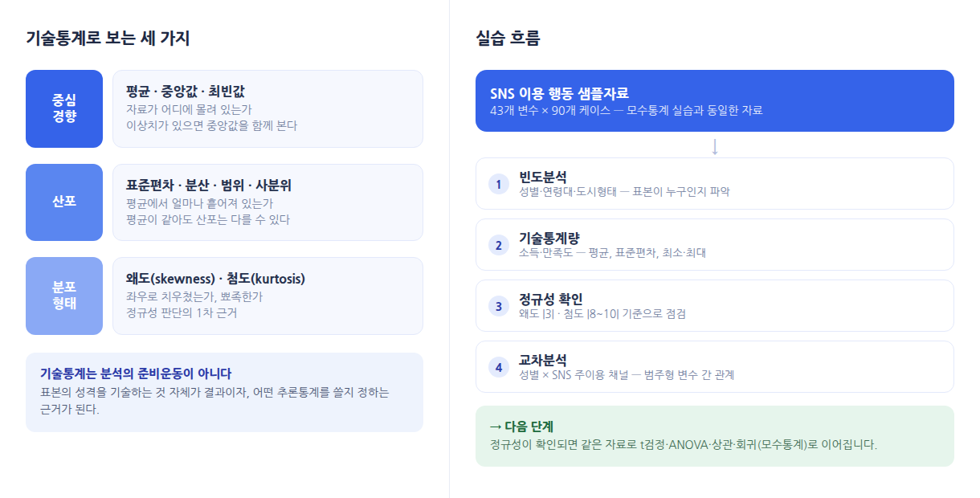
Task: Select the 분포 형태 light blue tile
Action: pyautogui.click(x=64, y=296)
